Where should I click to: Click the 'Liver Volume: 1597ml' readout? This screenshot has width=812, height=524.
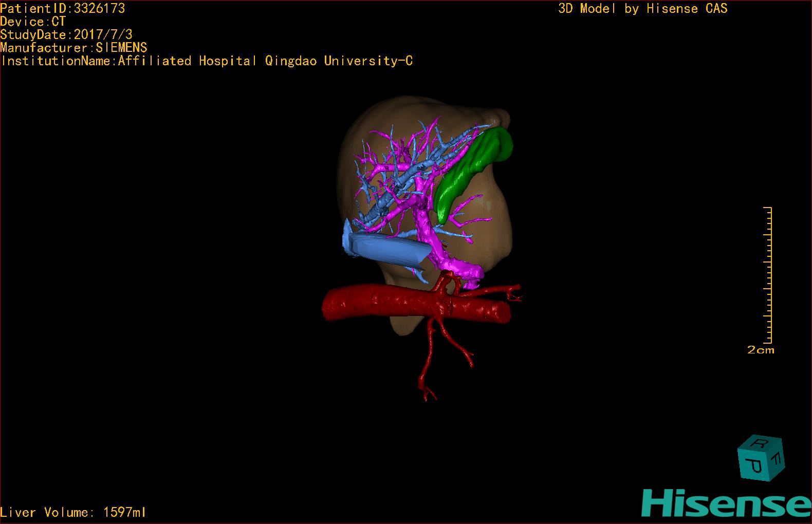[73, 512]
